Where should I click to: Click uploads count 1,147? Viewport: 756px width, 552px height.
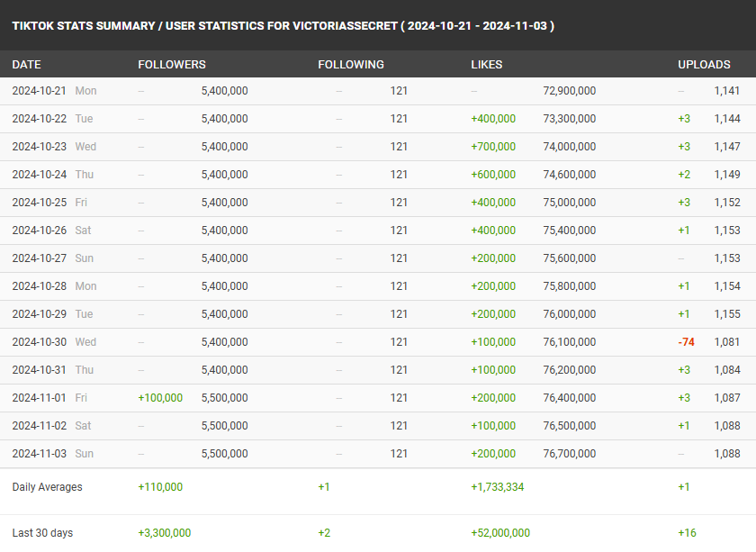click(727, 147)
